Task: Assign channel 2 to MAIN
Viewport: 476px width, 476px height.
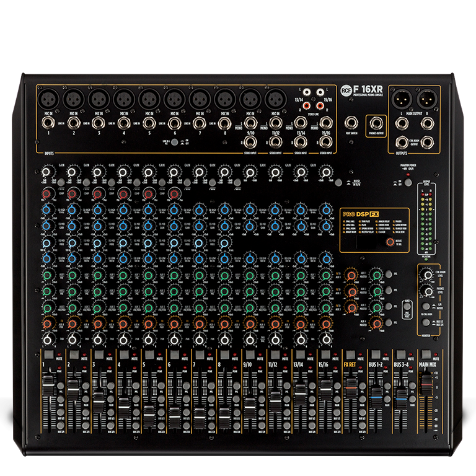Action: [86, 399]
